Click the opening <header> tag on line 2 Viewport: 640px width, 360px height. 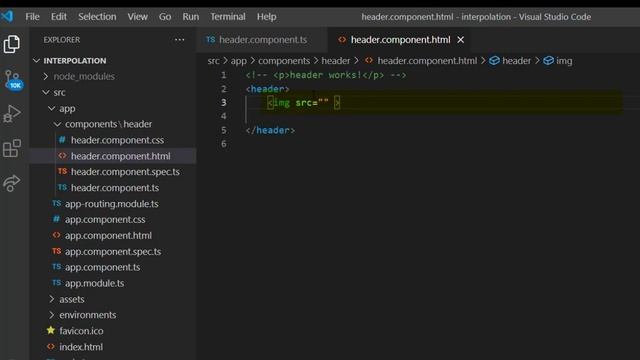click(267, 89)
